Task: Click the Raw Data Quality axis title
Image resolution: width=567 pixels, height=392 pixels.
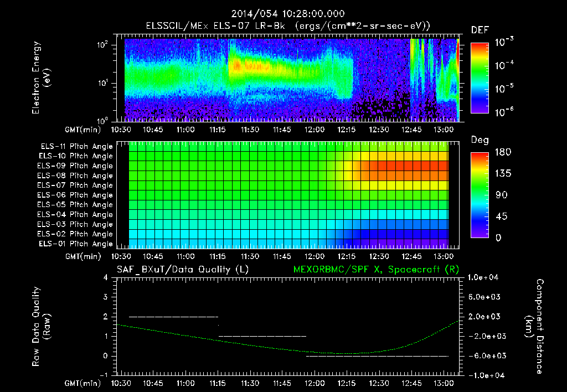Action: pos(41,327)
